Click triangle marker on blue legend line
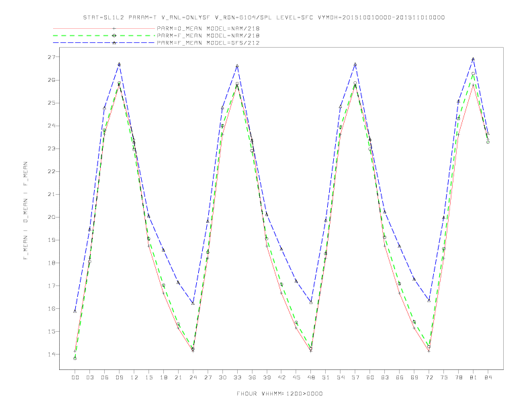 [x=114, y=43]
